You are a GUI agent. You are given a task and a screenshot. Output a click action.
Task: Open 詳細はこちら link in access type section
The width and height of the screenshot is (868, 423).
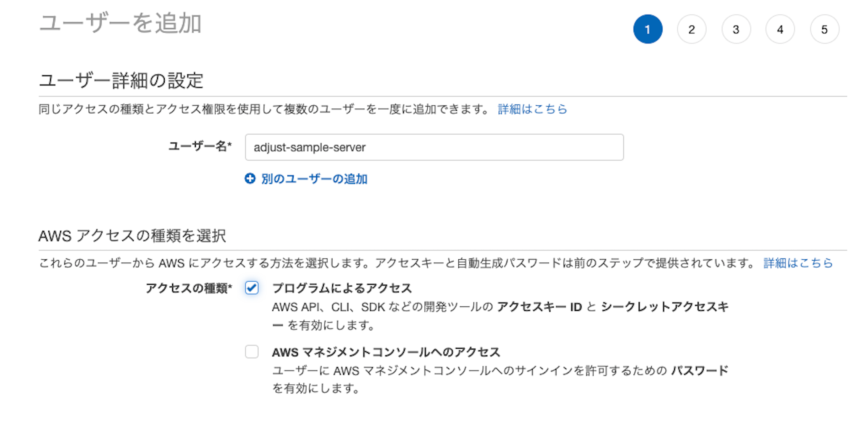coord(798,263)
